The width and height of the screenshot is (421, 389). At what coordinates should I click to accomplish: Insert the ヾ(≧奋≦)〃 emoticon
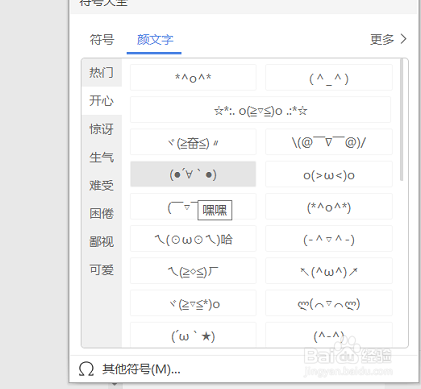(x=193, y=142)
